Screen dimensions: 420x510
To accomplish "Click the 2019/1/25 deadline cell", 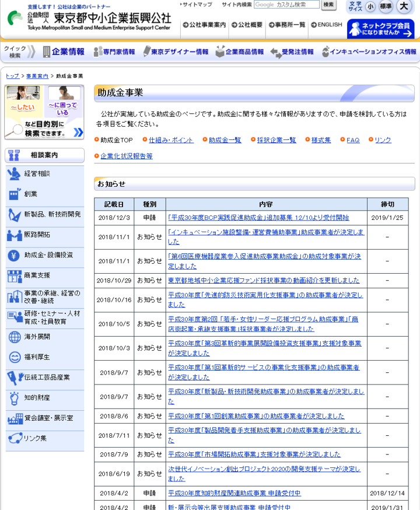I will tap(387, 218).
